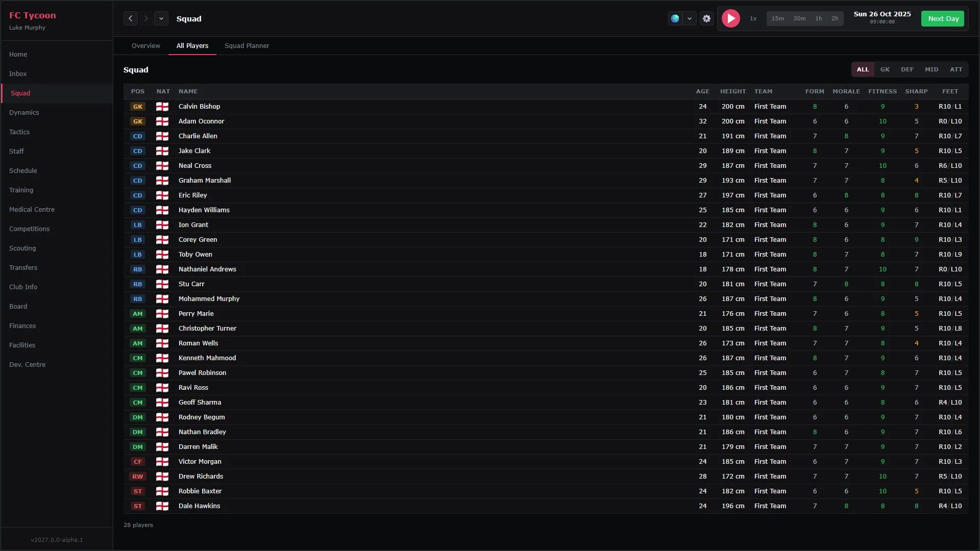Select the 30m time skip option
The width and height of the screenshot is (980, 551).
click(799, 18)
